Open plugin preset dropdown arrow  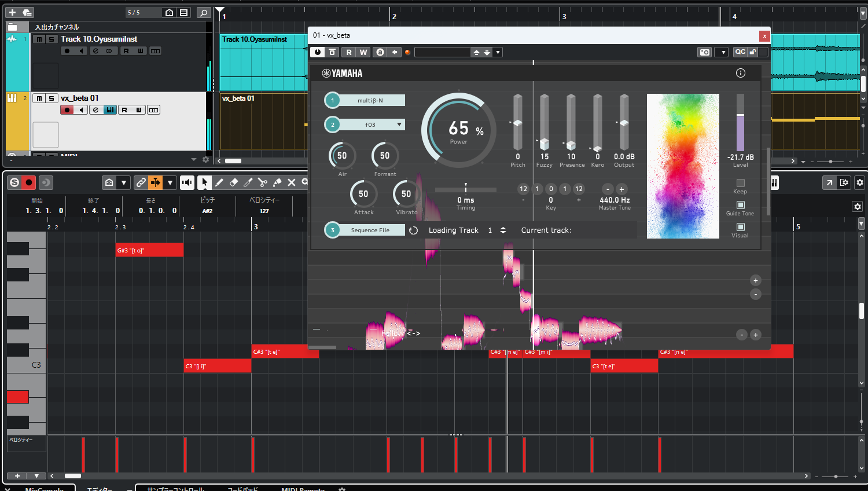click(x=498, y=52)
